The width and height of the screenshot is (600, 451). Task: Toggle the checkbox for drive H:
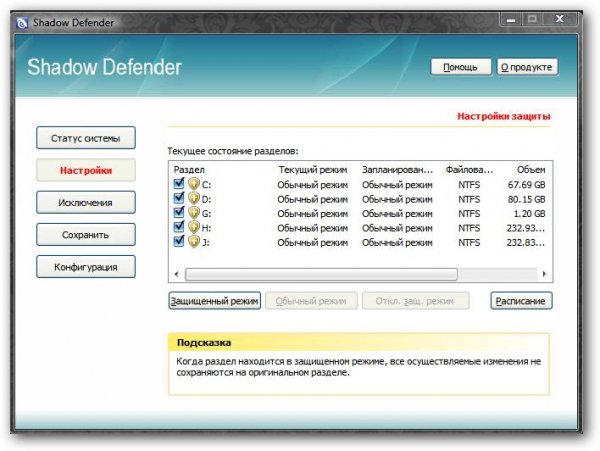pyautogui.click(x=179, y=227)
